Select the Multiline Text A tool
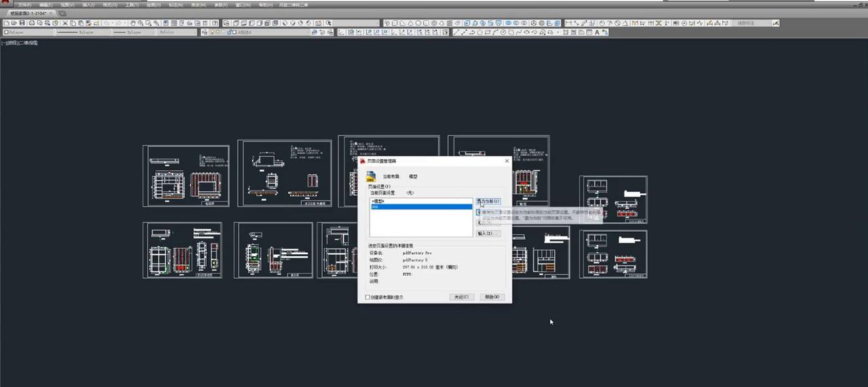 (597, 32)
